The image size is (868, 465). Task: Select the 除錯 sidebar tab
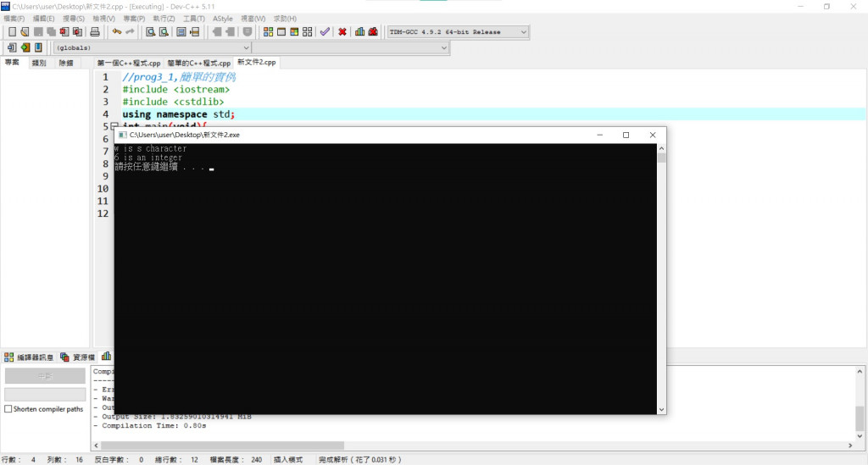coord(66,63)
